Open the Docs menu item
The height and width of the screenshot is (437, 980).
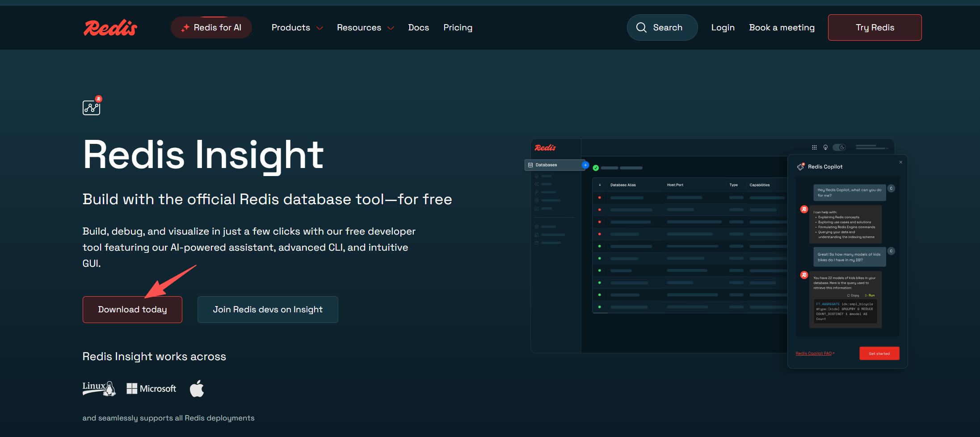click(x=418, y=28)
